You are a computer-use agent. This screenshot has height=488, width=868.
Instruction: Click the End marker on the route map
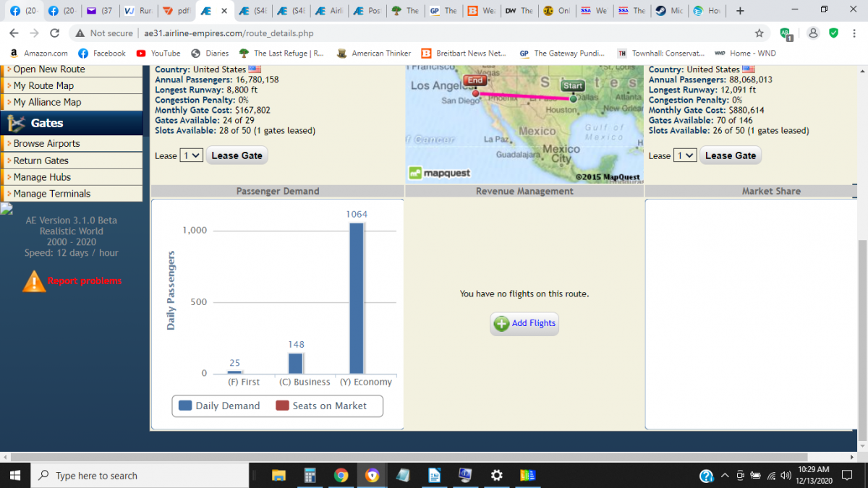475,80
